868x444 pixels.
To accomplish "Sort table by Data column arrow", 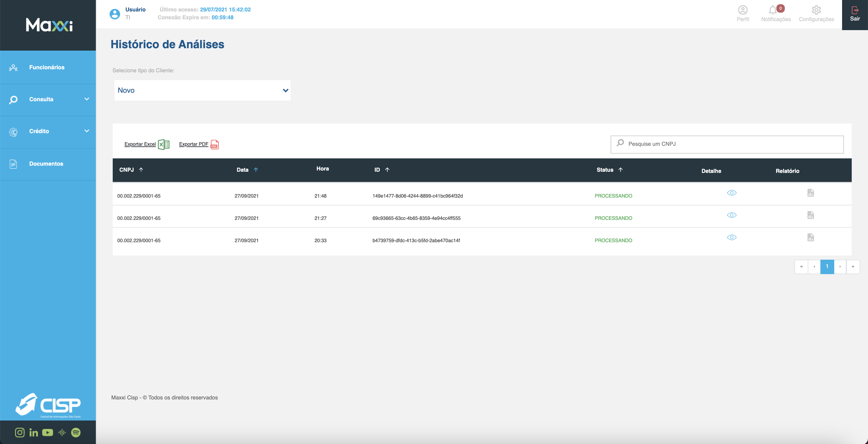I will 256,170.
